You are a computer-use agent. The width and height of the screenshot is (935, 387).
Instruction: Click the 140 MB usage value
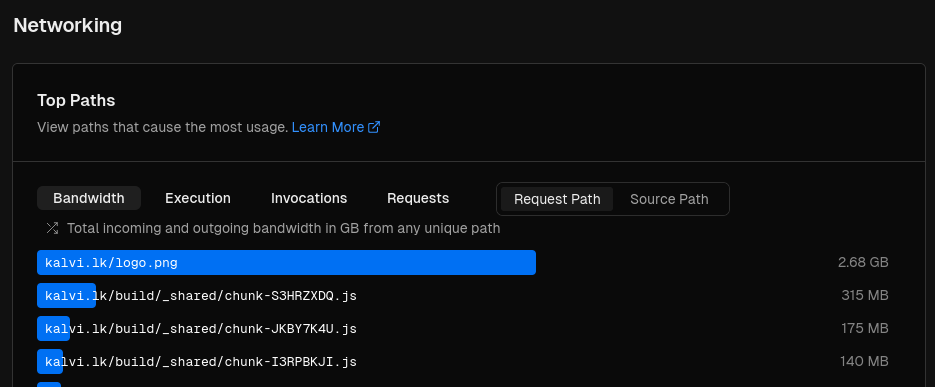pos(865,361)
